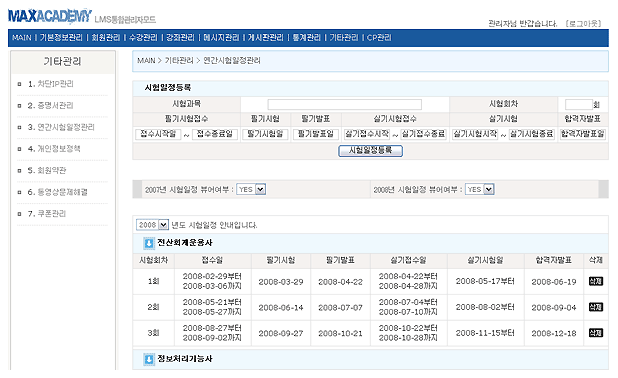Focus the 합격자발표일 date field
This screenshot has width=618, height=378.
pos(583,134)
